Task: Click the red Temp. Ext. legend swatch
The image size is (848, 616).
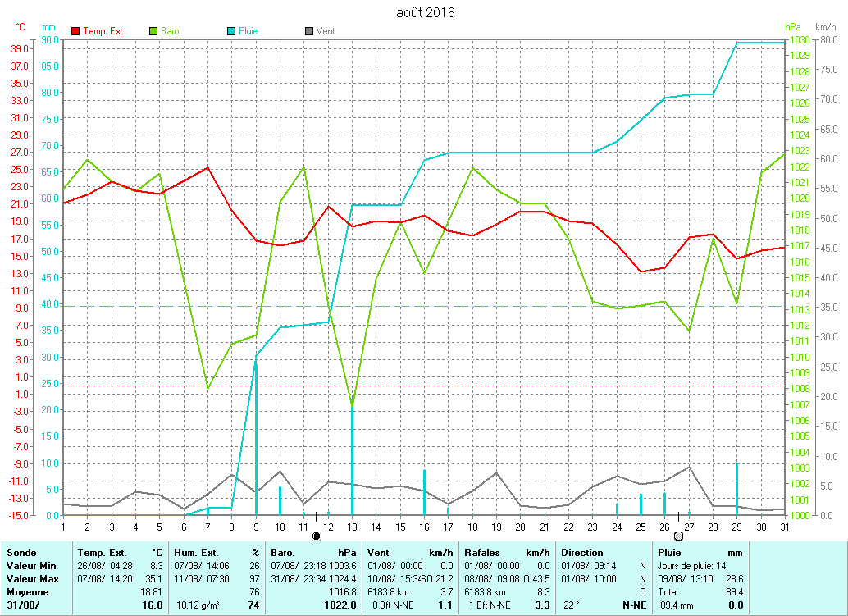Action: click(76, 31)
